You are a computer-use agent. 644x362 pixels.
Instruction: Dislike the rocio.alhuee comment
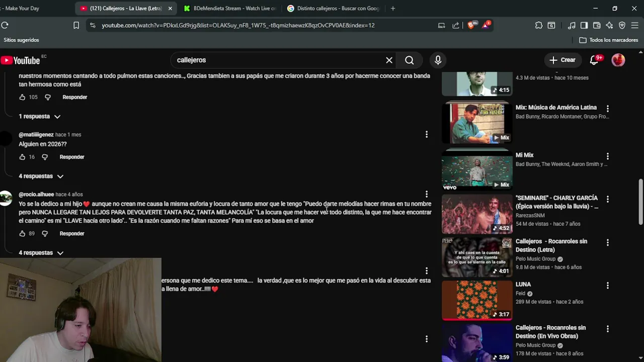[45, 233]
